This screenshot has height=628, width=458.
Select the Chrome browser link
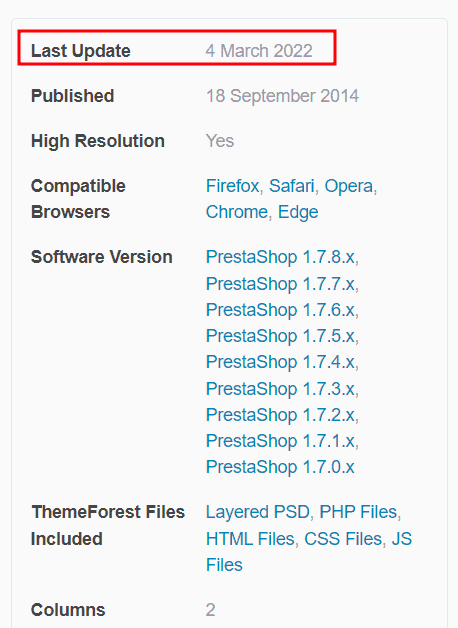tap(237, 212)
